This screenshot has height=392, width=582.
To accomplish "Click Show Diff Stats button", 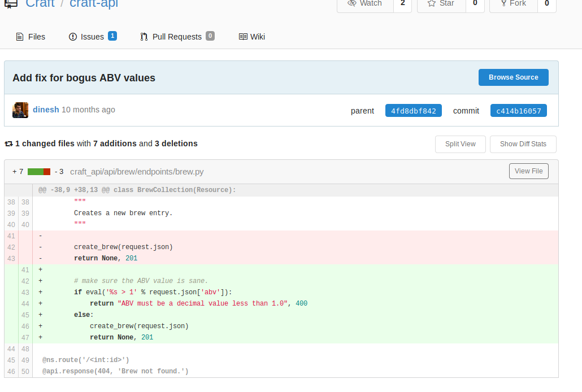I will tap(523, 144).
